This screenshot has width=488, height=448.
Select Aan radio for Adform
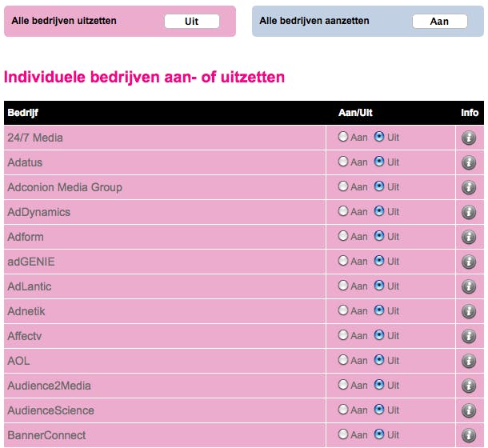[x=342, y=236]
